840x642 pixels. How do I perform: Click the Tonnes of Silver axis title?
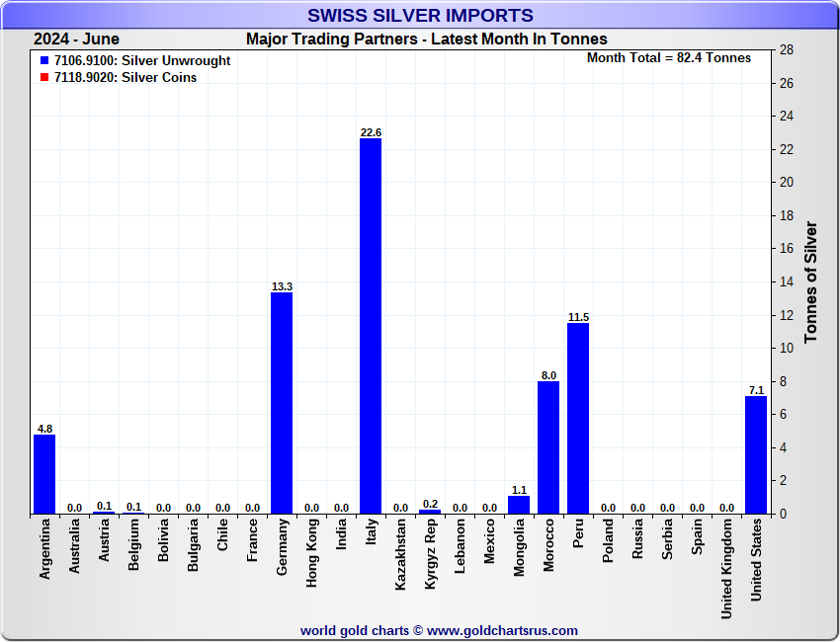coord(810,281)
